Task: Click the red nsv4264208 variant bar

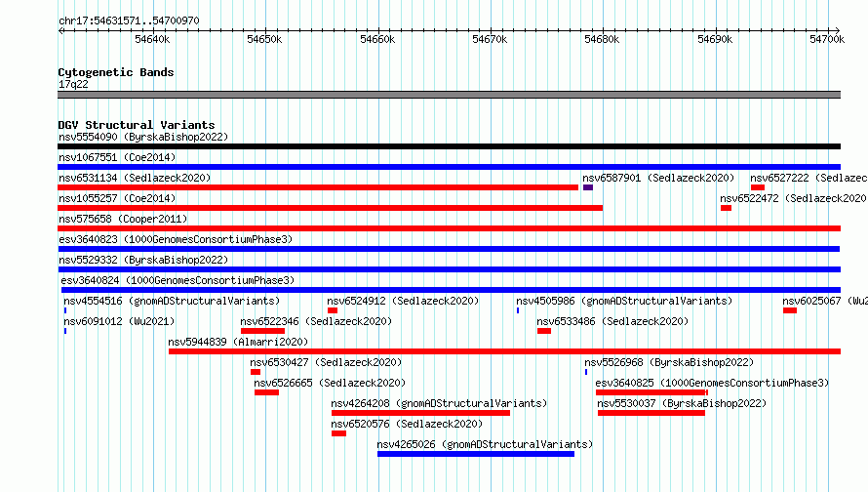Action: (420, 413)
